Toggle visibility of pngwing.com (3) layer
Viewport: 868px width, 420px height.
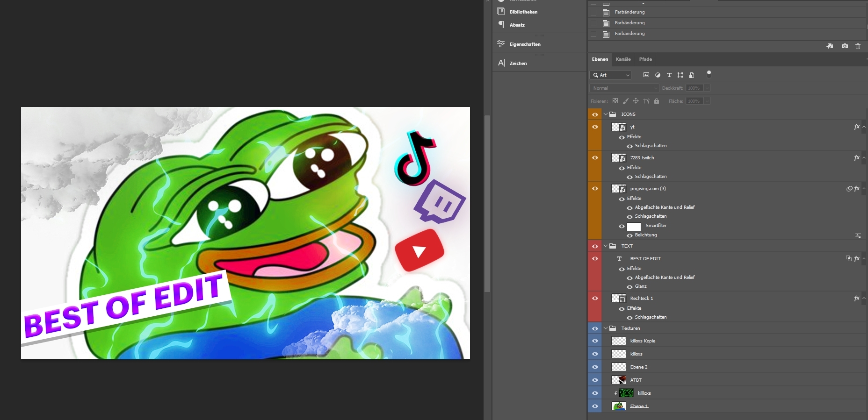(595, 189)
